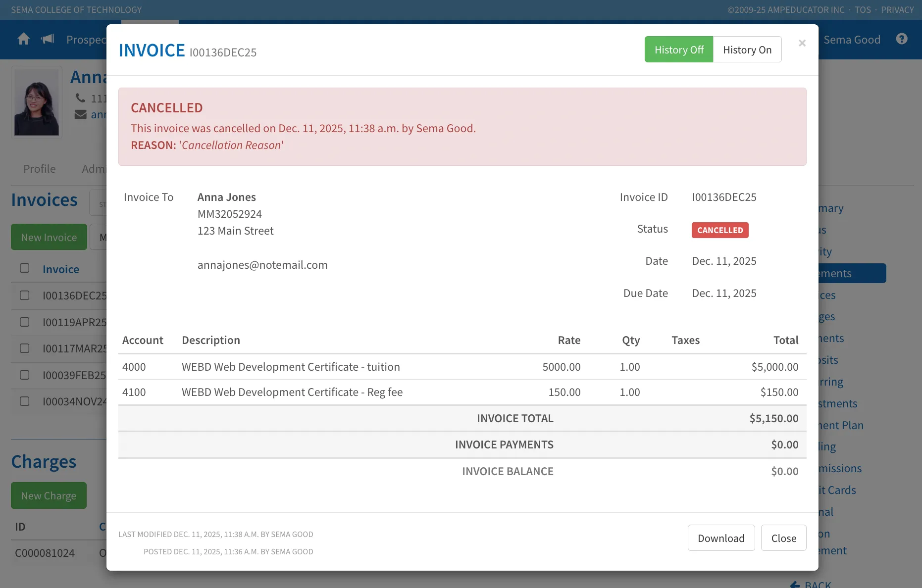Click account 4100 cell
The width and height of the screenshot is (922, 588).
(134, 392)
